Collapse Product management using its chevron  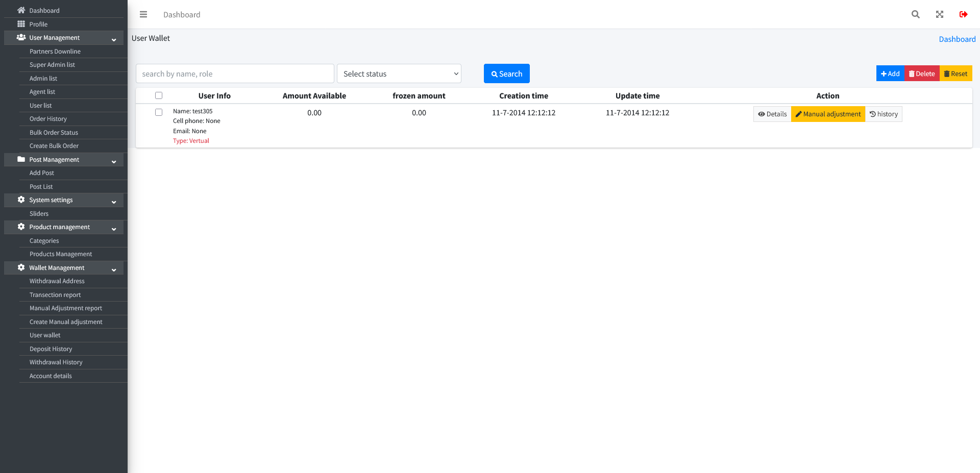pyautogui.click(x=114, y=229)
